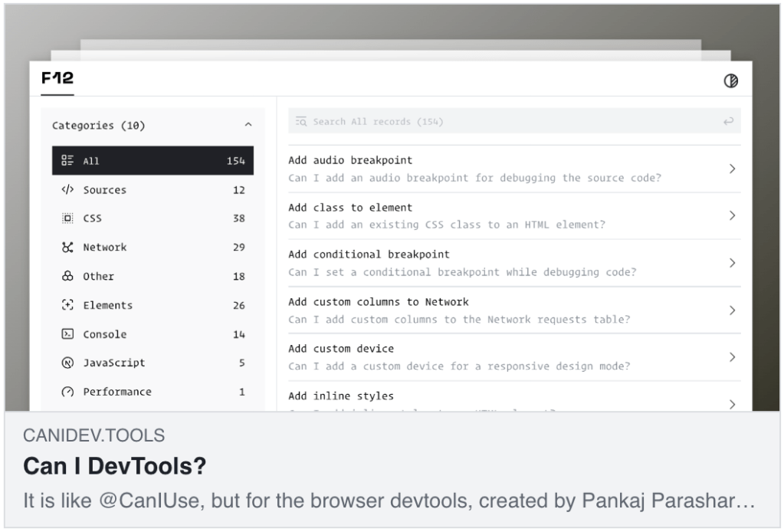Click the Sources category code icon
This screenshot has width=784, height=532.
click(x=67, y=190)
